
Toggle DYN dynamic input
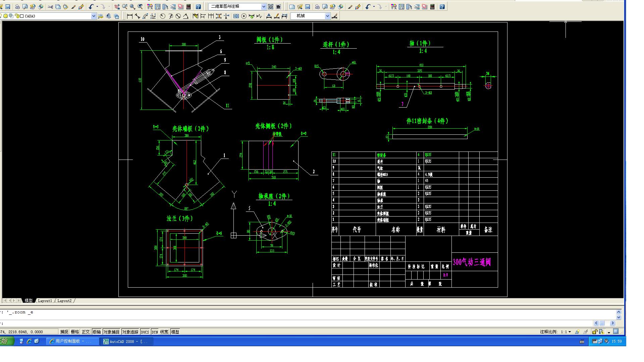point(154,332)
